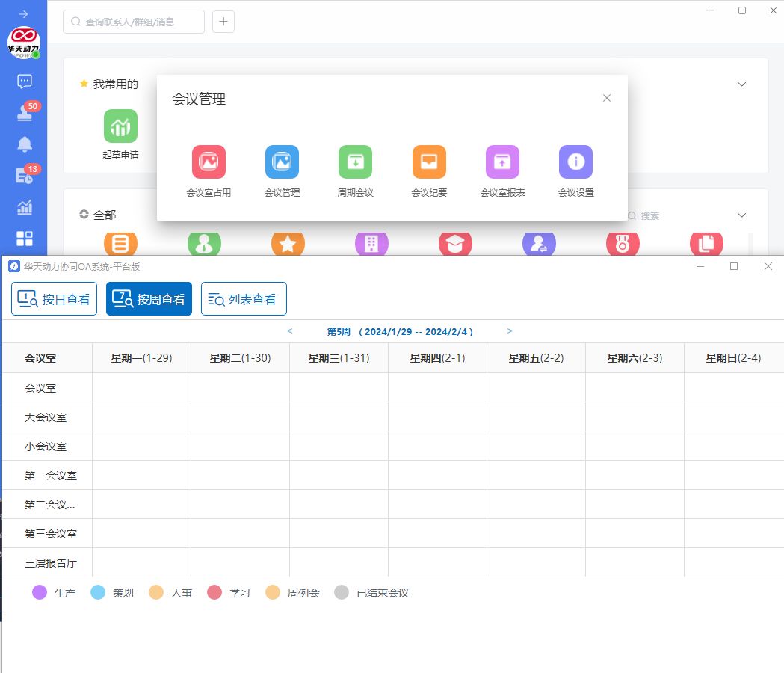The height and width of the screenshot is (673, 784).
Task: Switch to 按日查看 view
Action: 54,299
